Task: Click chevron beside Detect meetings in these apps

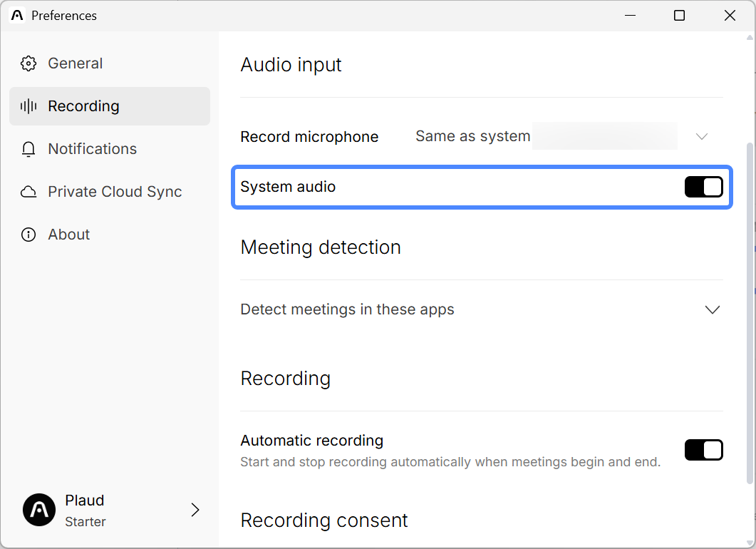Action: coord(712,309)
